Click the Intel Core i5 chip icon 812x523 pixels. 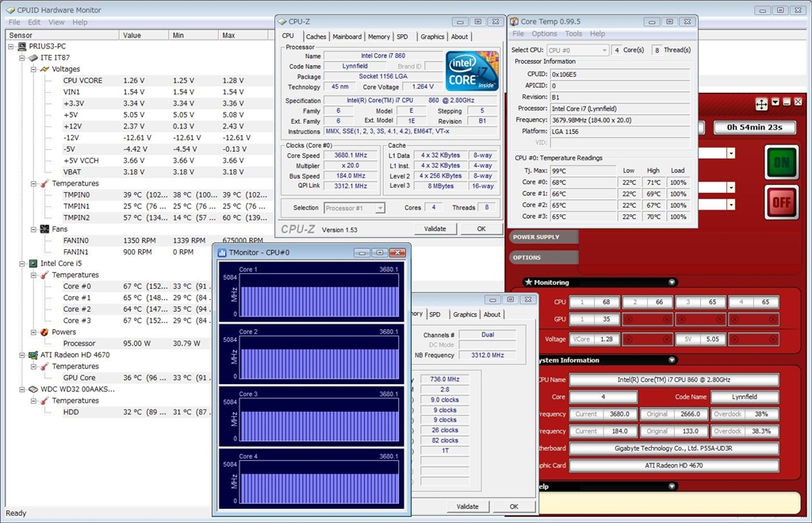pyautogui.click(x=33, y=263)
